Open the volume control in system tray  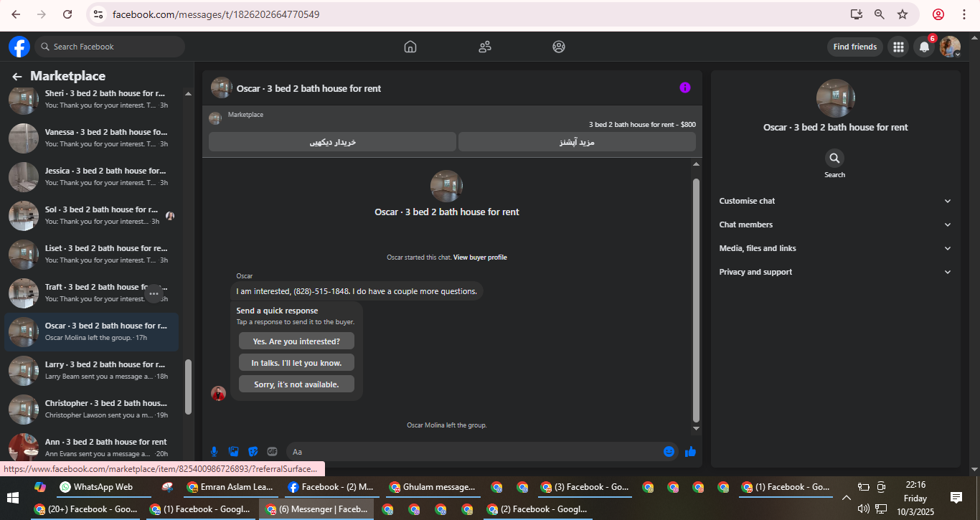[x=863, y=509]
